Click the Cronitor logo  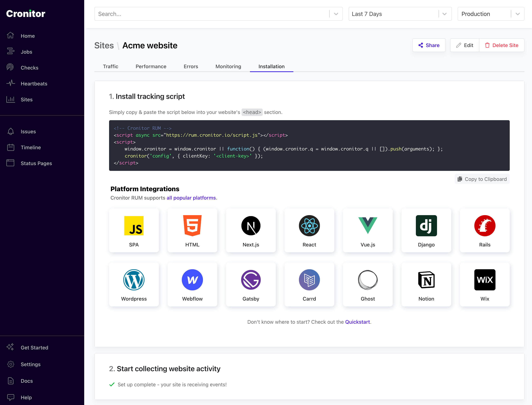click(26, 14)
